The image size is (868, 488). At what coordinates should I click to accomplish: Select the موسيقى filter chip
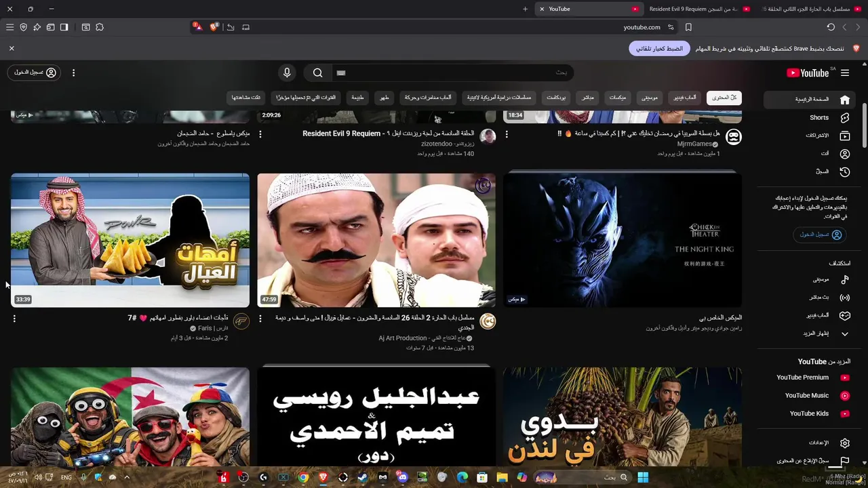coord(649,98)
